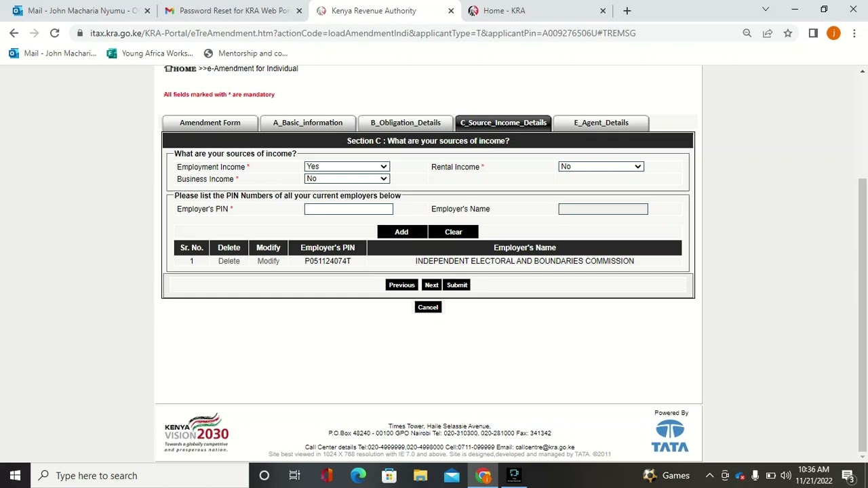
Task: Open Employment Income dropdown
Action: pyautogui.click(x=347, y=166)
